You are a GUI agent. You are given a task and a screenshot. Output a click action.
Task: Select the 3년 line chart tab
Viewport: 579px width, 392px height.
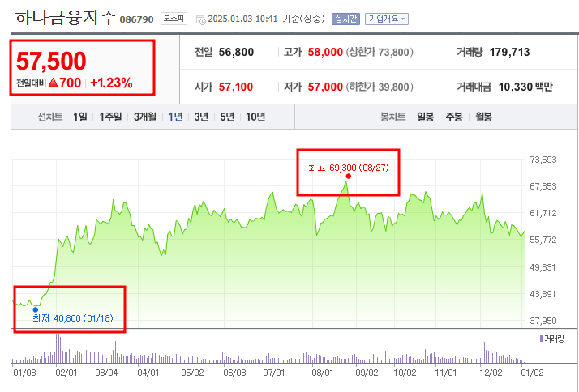click(201, 117)
